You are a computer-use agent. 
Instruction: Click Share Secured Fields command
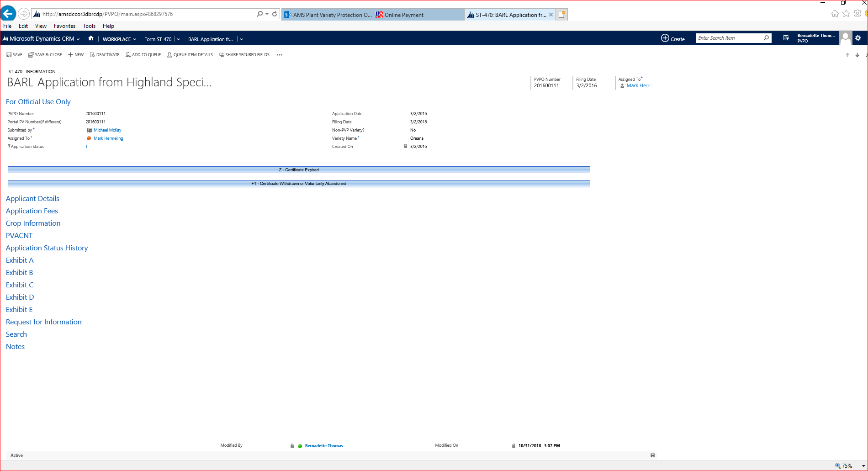pyautogui.click(x=244, y=55)
